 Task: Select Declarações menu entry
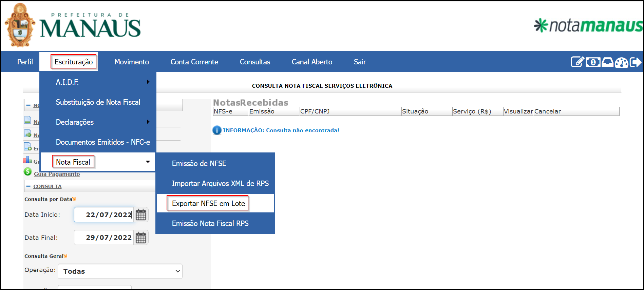pyautogui.click(x=75, y=122)
